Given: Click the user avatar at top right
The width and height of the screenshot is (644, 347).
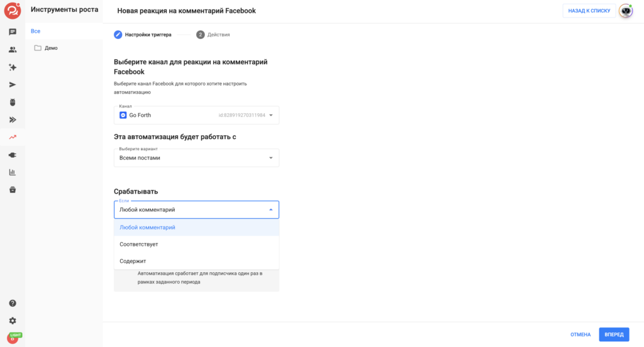Looking at the screenshot, I should pyautogui.click(x=626, y=11).
